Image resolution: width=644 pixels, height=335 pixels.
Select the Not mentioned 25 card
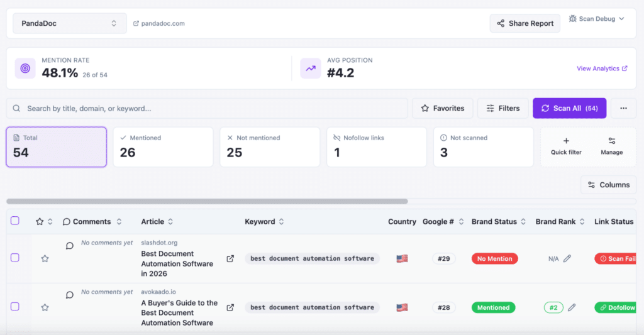270,147
